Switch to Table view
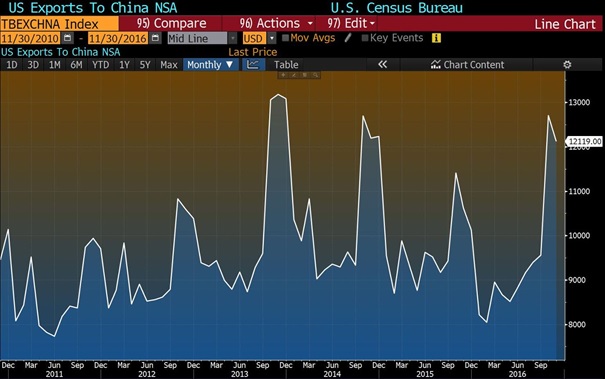 (286, 64)
